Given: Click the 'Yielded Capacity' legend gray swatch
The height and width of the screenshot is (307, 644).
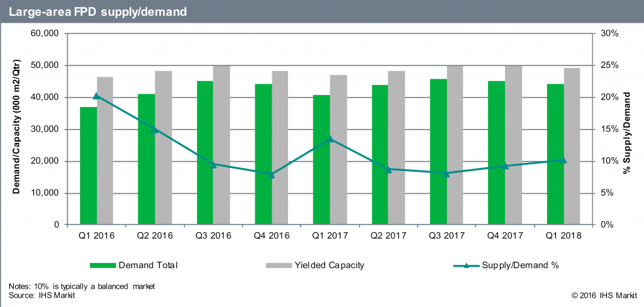Looking at the screenshot, I should [x=279, y=265].
